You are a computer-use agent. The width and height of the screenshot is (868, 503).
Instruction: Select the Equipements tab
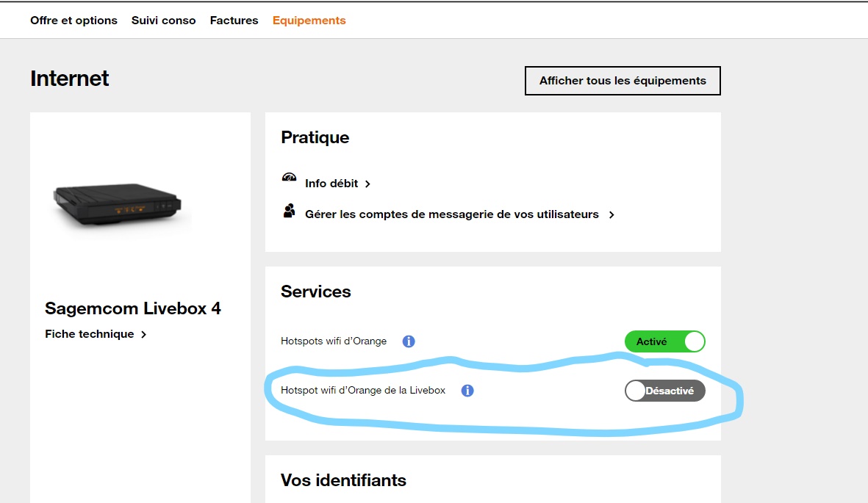tap(309, 21)
